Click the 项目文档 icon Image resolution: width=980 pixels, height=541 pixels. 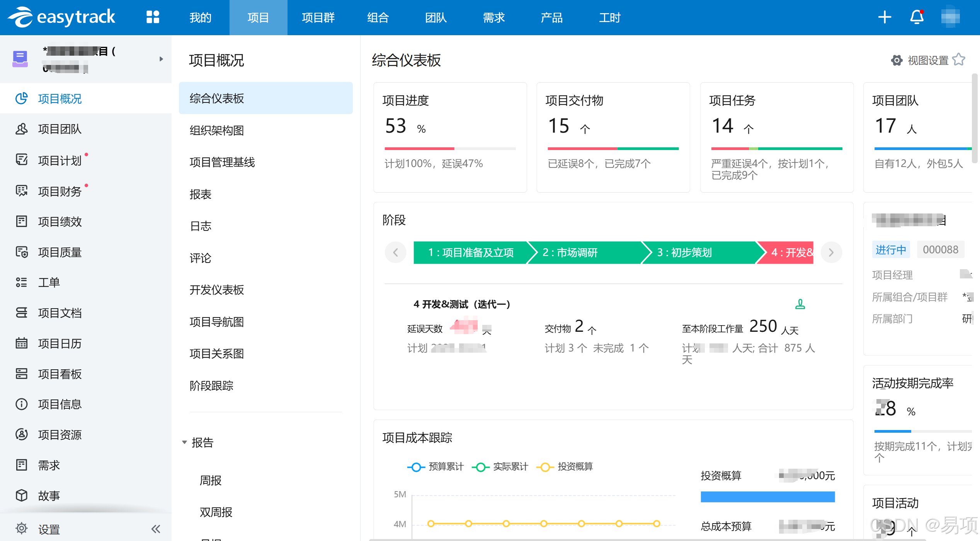click(21, 312)
